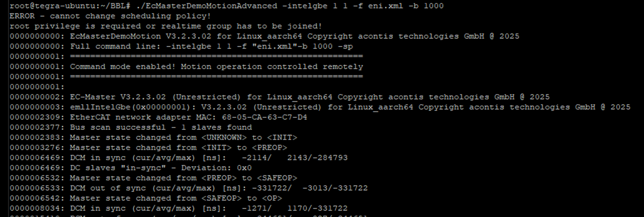
Task: Click the state change <INIT> to <PREOP> line
Action: (x=148, y=147)
